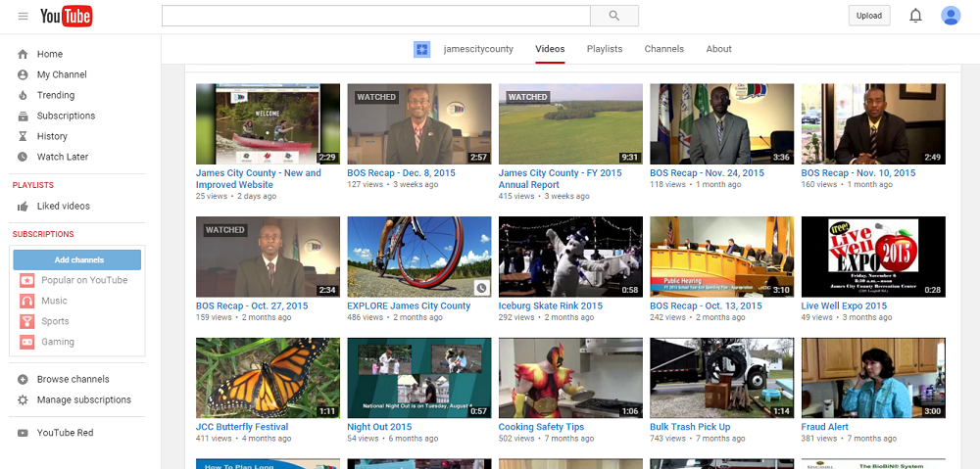Click the Upload button

click(x=868, y=16)
